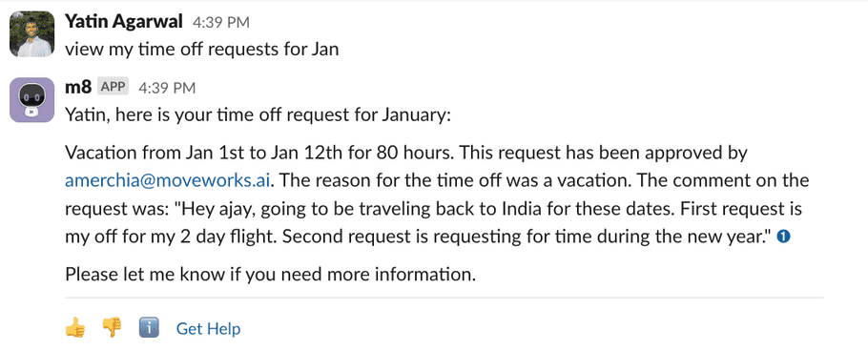Click the APP badge beside m8
This screenshot has width=868, height=351.
pos(114,87)
